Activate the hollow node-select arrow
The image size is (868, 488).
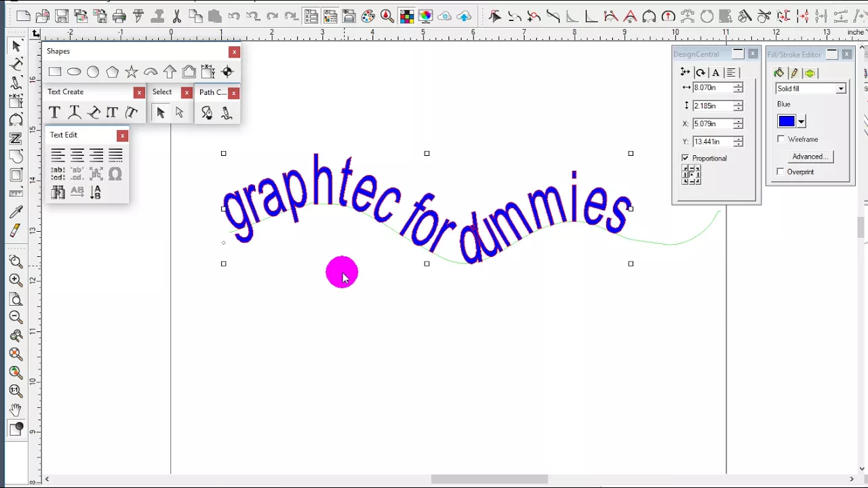tap(180, 113)
